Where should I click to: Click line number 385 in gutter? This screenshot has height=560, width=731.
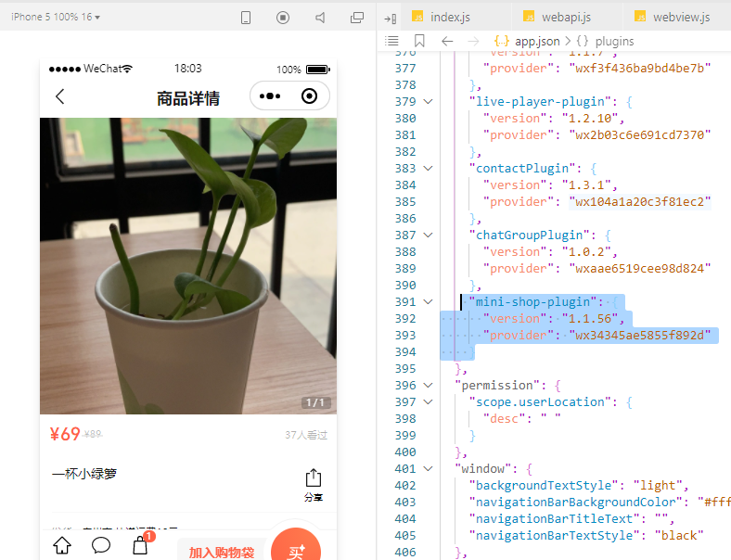[x=405, y=202]
